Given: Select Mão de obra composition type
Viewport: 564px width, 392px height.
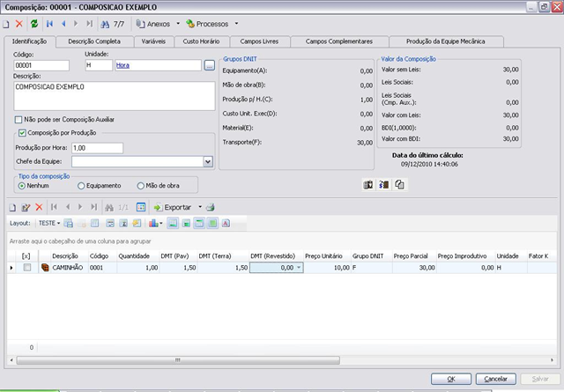Looking at the screenshot, I should (141, 186).
